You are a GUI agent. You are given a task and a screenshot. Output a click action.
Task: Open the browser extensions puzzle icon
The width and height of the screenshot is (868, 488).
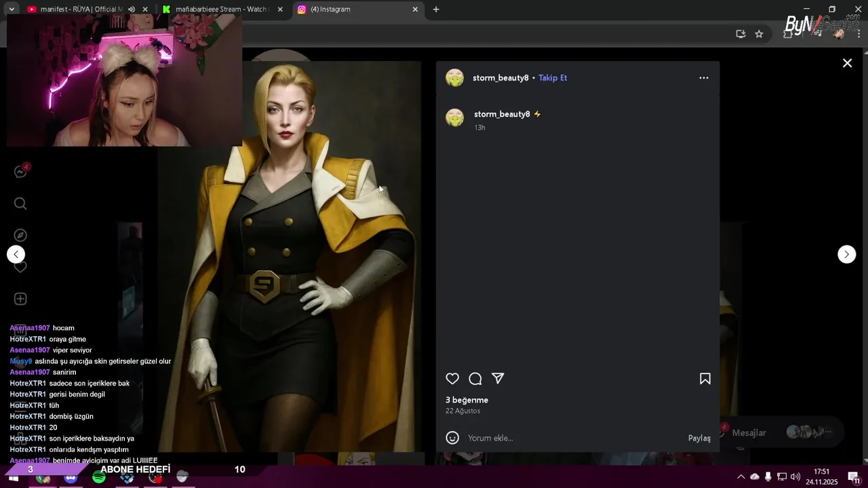click(788, 34)
